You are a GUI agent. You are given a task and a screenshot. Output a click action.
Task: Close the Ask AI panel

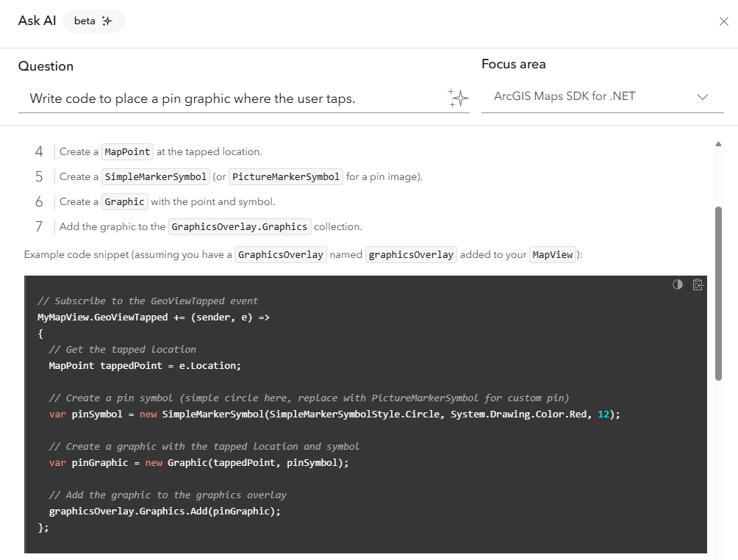pos(723,21)
